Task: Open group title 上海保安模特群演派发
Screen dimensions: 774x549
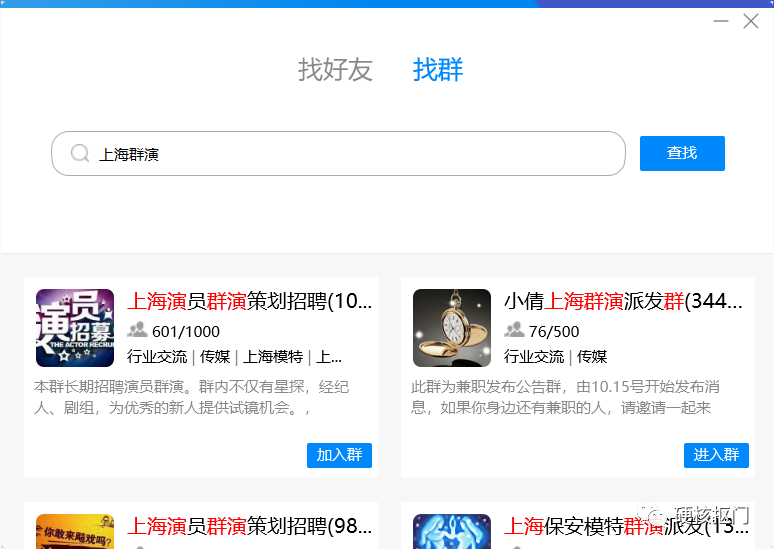Action: (626, 526)
